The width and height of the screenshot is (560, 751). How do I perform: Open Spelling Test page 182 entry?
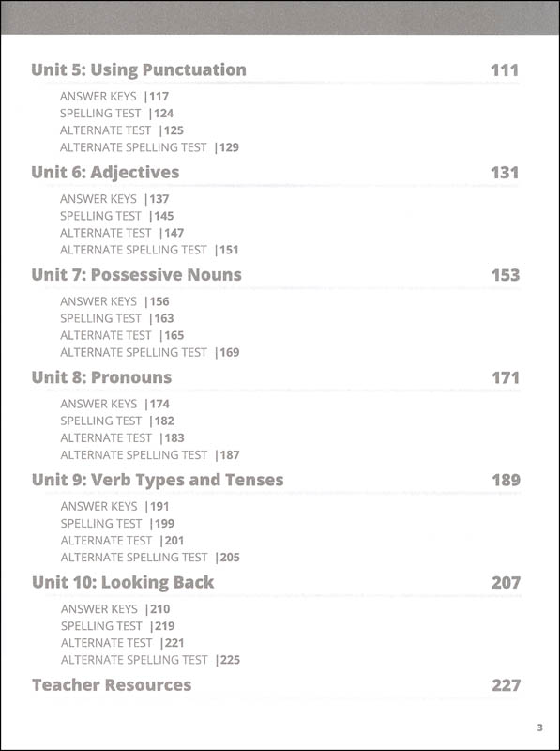[117, 421]
